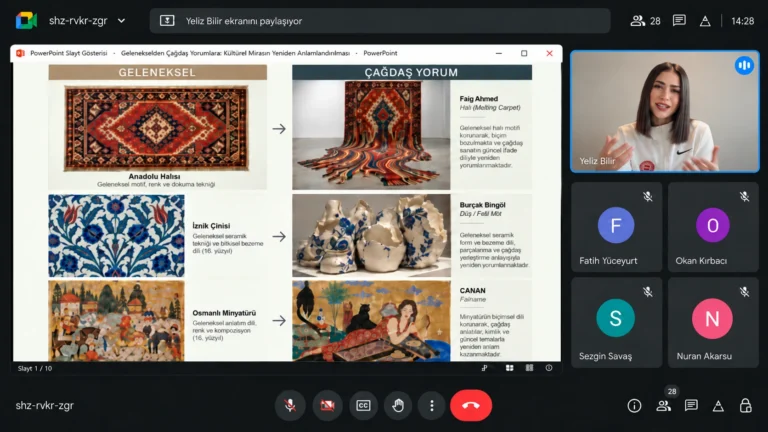This screenshot has width=768, height=432.
Task: Open participants list from top bar
Action: click(x=637, y=21)
